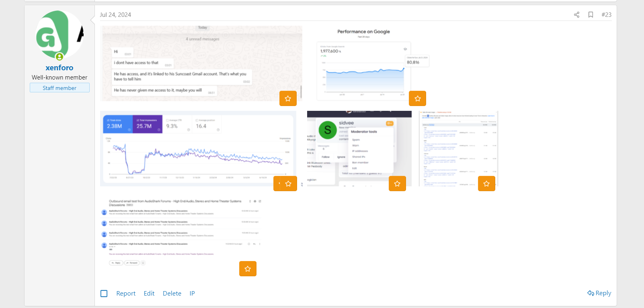The image size is (644, 308).
Task: Click the Delete post link
Action: [172, 294]
